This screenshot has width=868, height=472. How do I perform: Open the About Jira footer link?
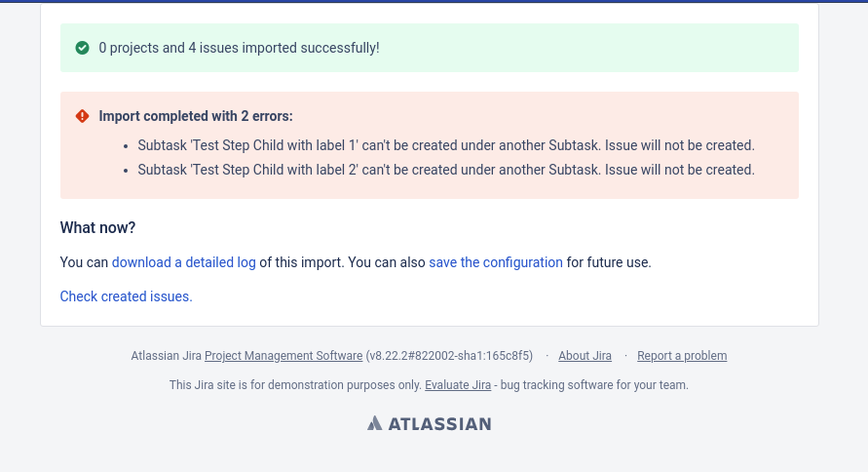[x=585, y=356]
